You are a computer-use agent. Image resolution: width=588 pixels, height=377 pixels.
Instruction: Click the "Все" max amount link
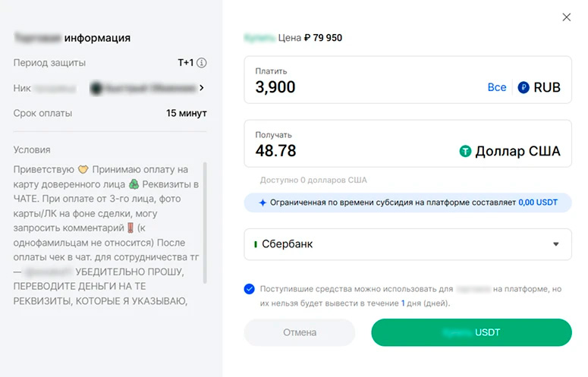tap(497, 87)
